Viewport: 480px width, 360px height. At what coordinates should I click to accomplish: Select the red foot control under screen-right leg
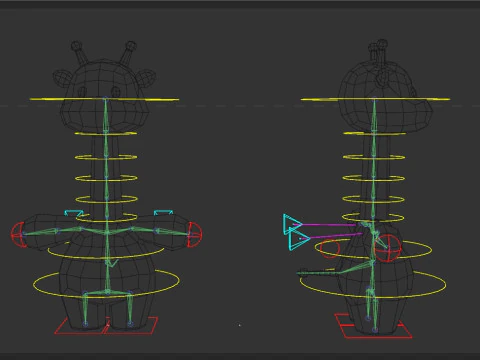131,325
